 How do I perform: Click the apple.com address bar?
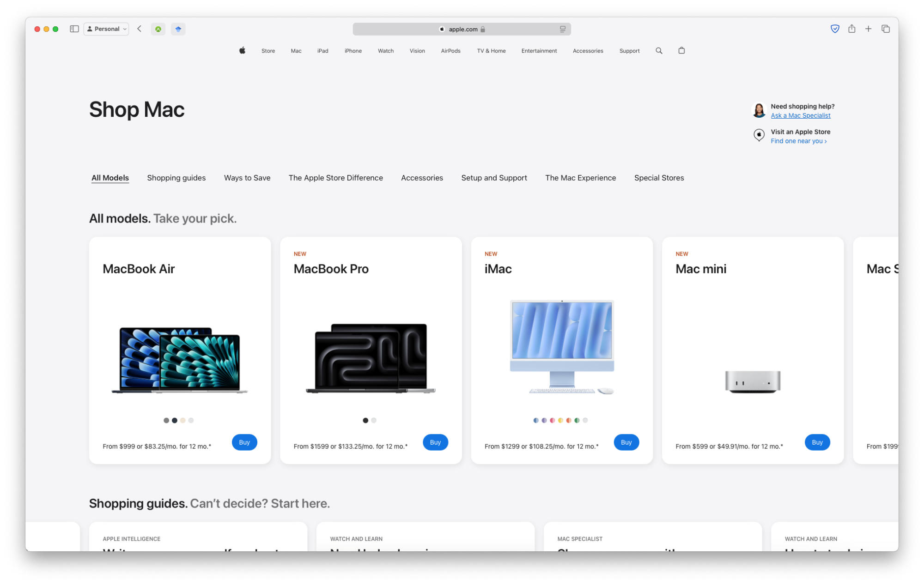(x=462, y=29)
